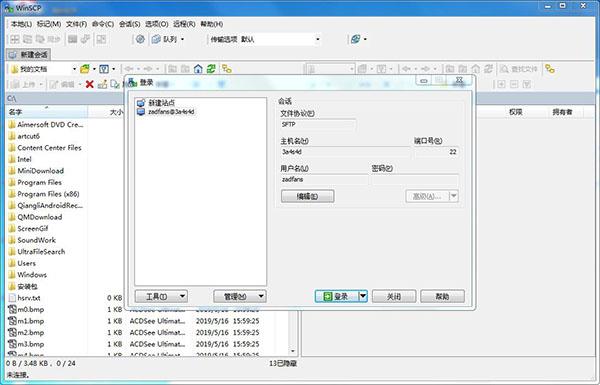The height and width of the screenshot is (385, 600).
Task: Open the 队列 queue dropdown arrow
Action: 182,39
